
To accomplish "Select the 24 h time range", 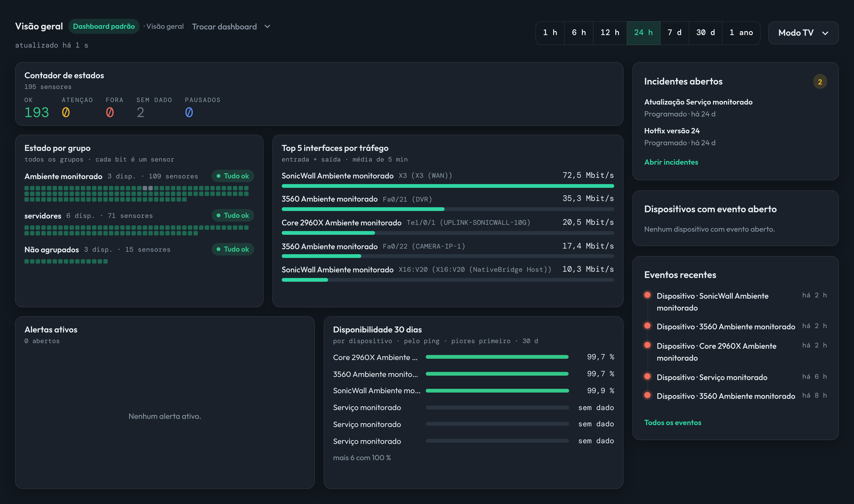I will tap(643, 33).
